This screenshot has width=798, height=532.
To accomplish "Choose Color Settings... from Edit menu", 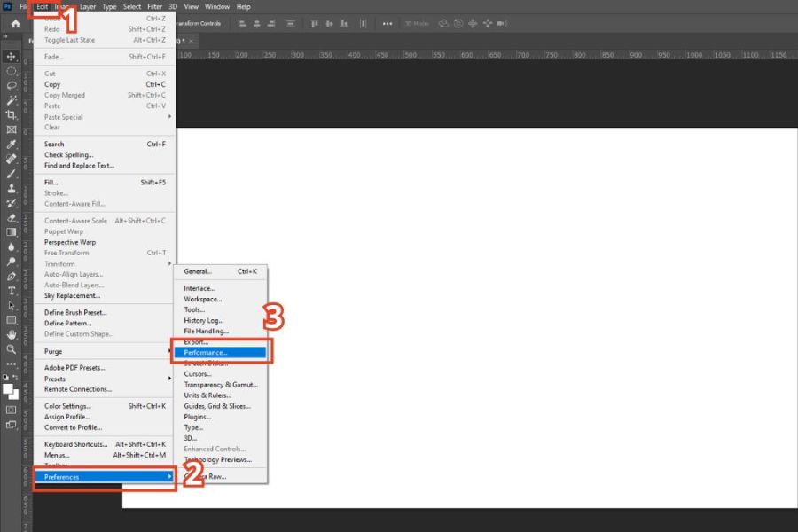I will pyautogui.click(x=67, y=406).
